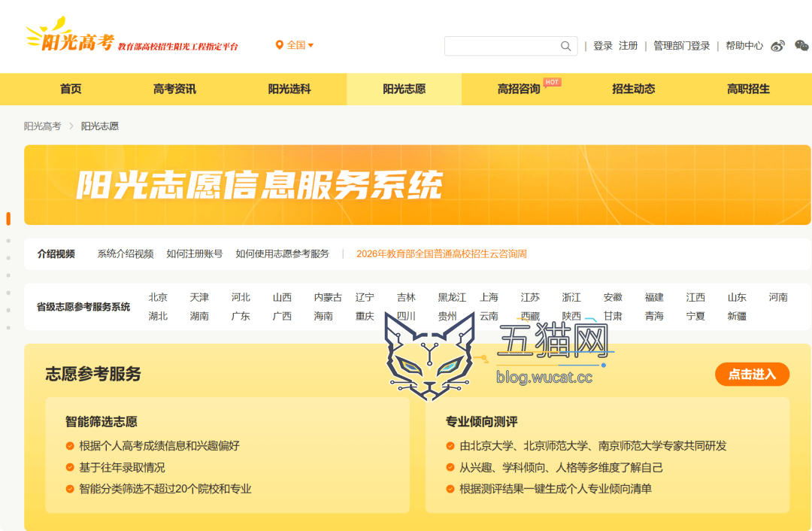Open 系统介绍视频 link
Image resolution: width=812 pixels, height=531 pixels.
[126, 254]
